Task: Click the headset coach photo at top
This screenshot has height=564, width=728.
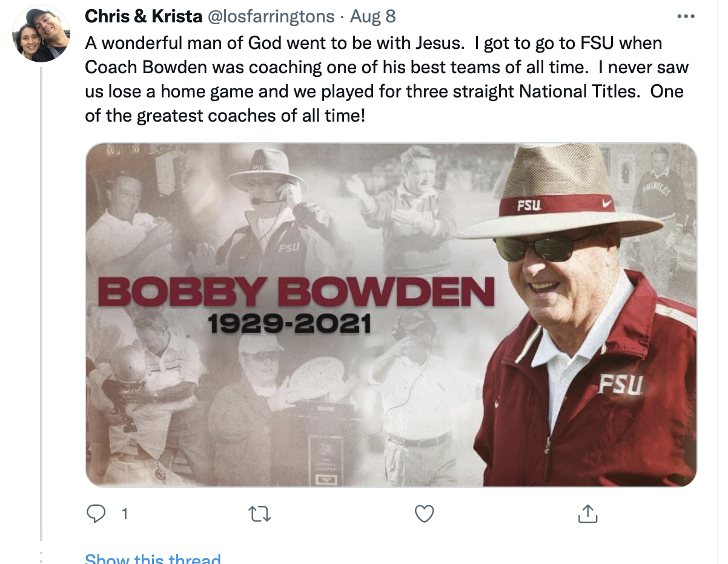Action: 266,206
